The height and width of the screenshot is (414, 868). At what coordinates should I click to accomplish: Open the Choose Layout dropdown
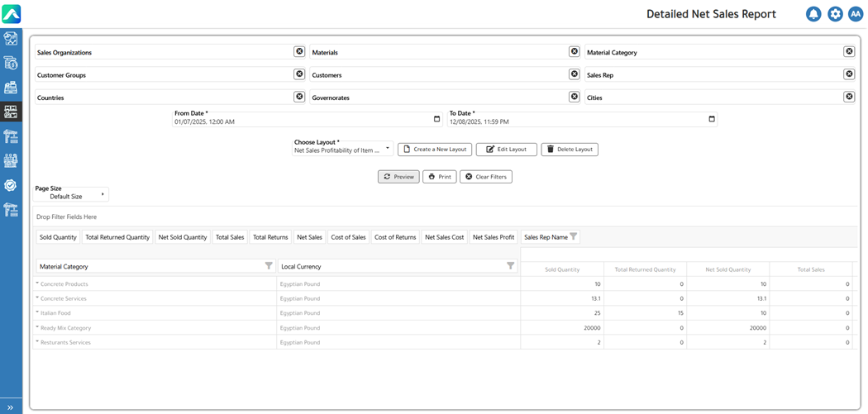pos(388,150)
